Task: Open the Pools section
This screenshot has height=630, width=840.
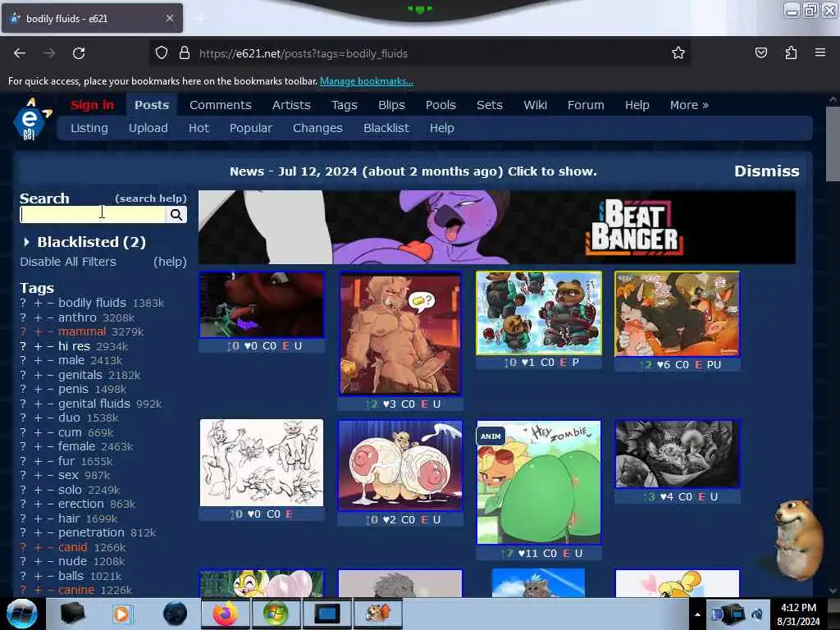Action: click(x=441, y=105)
